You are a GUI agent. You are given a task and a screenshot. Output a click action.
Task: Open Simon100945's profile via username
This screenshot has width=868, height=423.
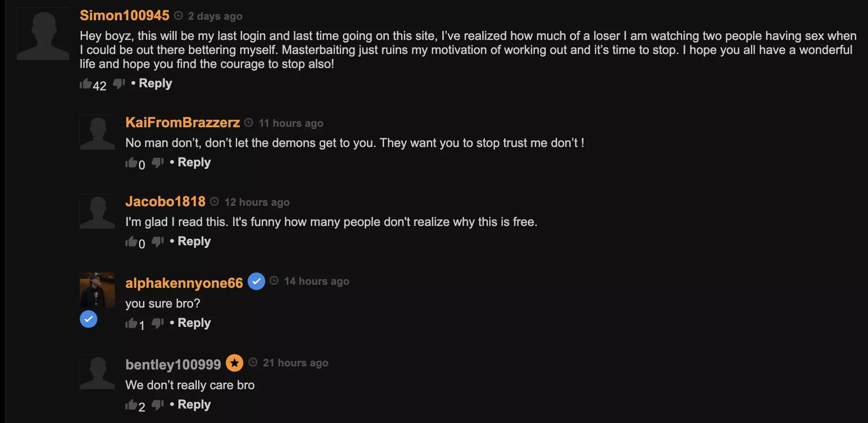[125, 16]
